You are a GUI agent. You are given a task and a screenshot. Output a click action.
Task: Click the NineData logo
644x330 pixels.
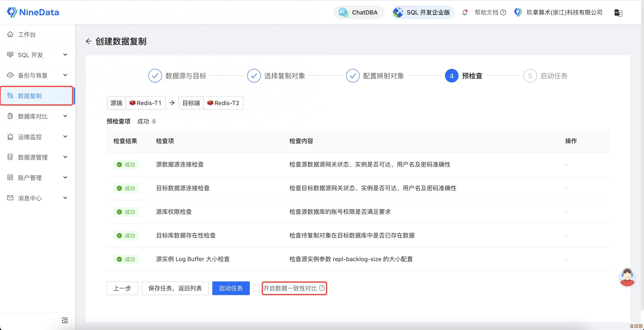pos(33,12)
